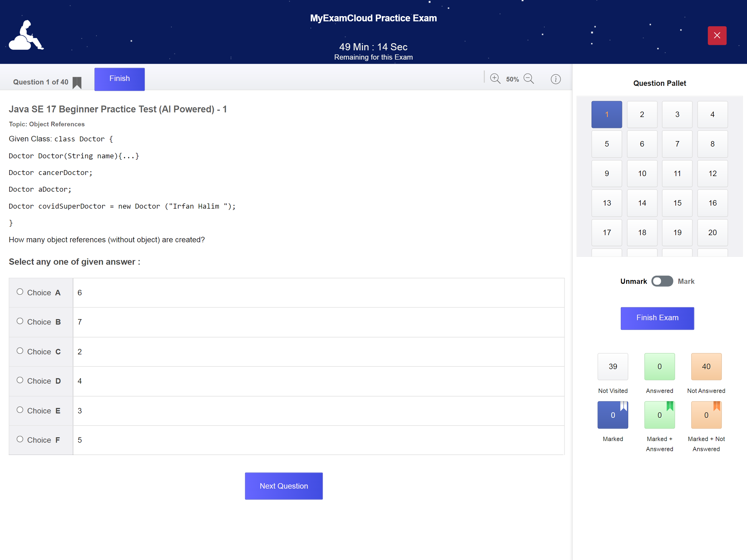The height and width of the screenshot is (560, 747).
Task: Select Choice C radio button answer 2
Action: pyautogui.click(x=21, y=351)
